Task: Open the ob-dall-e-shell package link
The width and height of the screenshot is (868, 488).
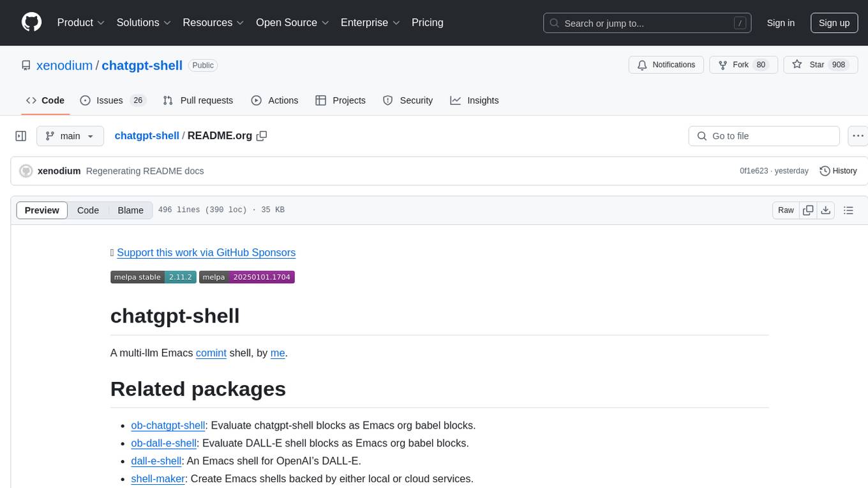Action: click(x=164, y=443)
